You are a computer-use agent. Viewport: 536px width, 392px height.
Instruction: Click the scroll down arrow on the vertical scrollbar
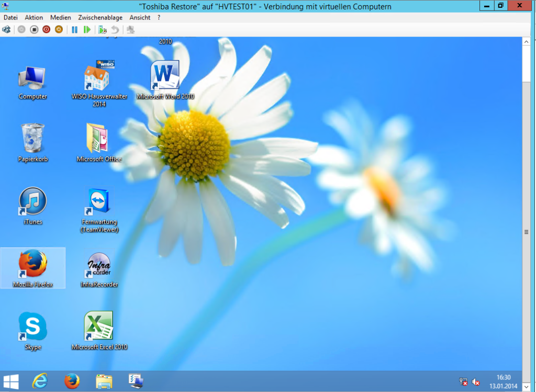[526, 388]
